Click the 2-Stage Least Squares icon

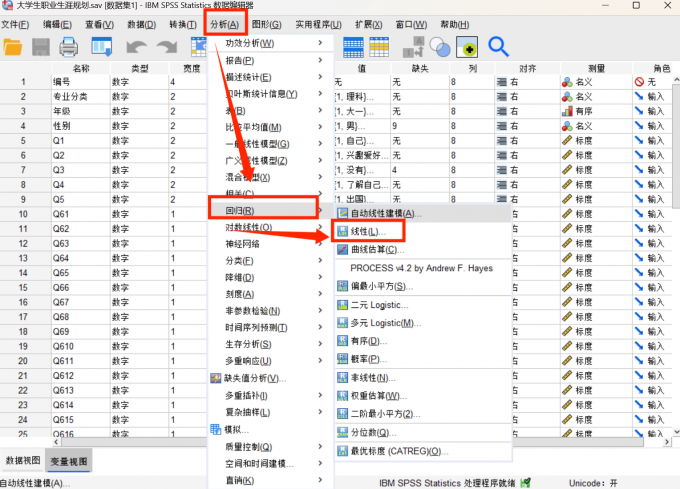[x=343, y=414]
